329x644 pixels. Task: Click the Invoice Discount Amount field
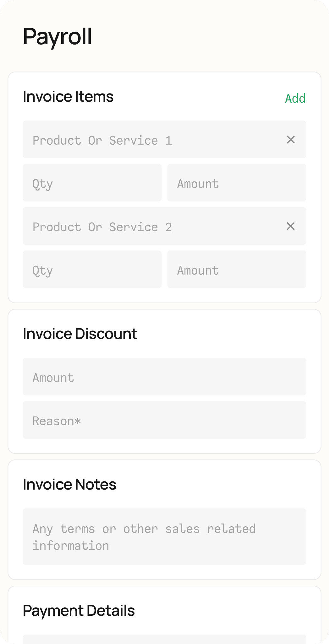pyautogui.click(x=164, y=376)
